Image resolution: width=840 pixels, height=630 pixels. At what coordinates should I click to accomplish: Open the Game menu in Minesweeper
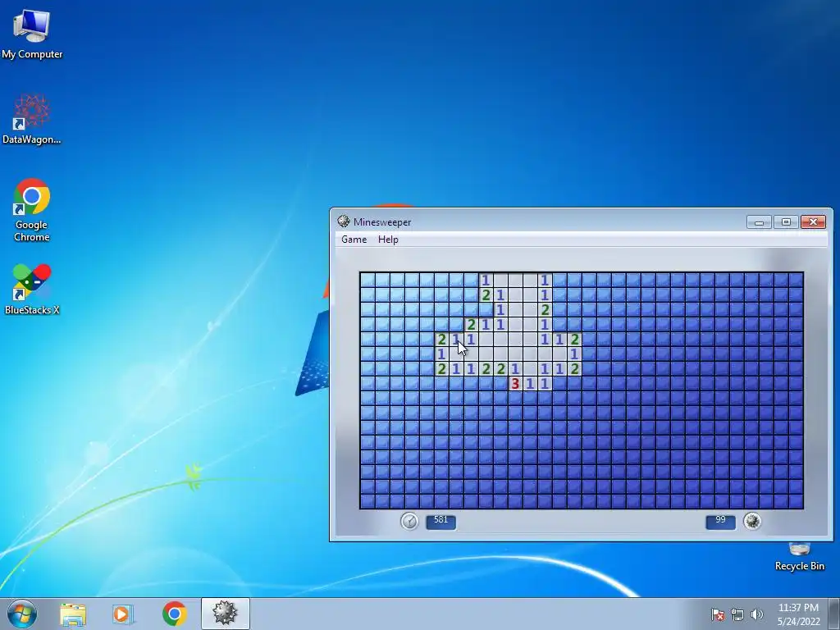coord(354,240)
